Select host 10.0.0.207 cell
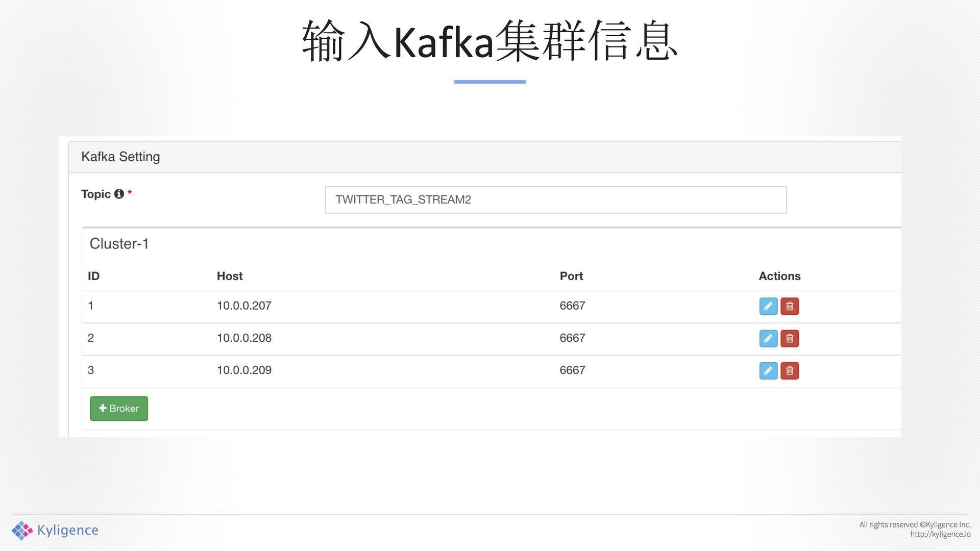980x551 pixels. coord(244,306)
